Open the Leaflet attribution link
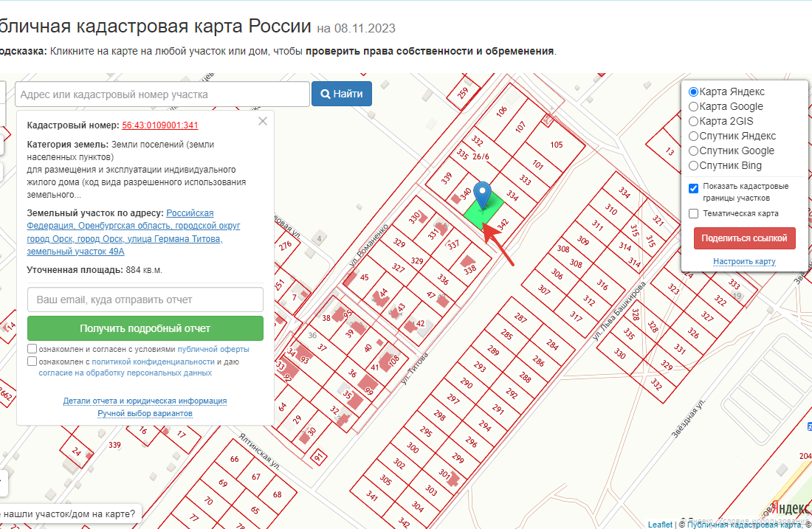812x529 pixels. click(x=660, y=525)
